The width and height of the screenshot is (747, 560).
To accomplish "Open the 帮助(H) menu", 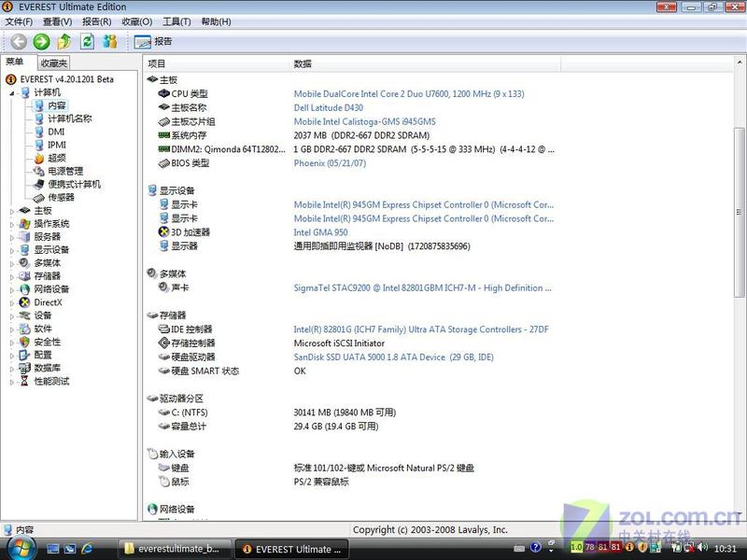I will click(216, 21).
